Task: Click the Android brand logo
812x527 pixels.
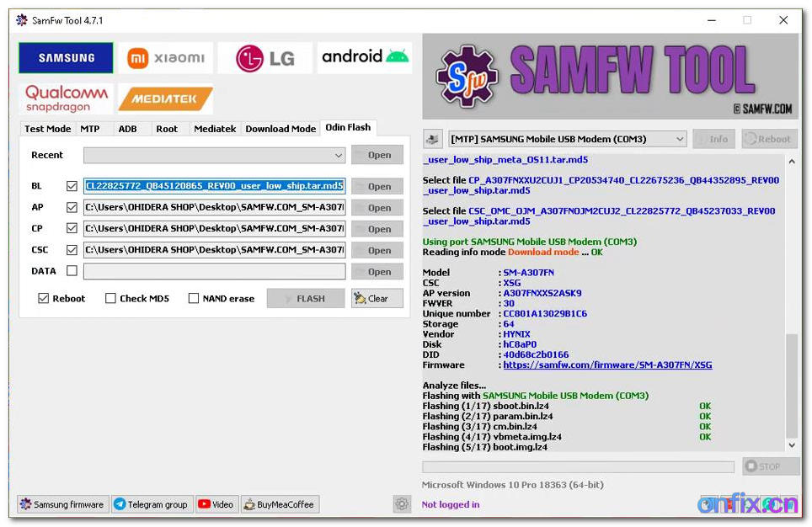Action: (363, 57)
